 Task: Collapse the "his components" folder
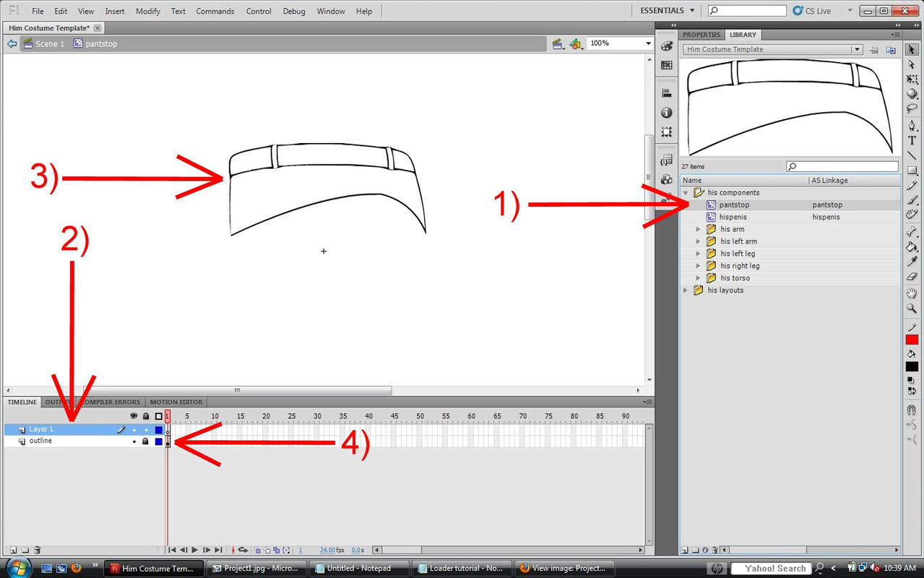click(686, 193)
